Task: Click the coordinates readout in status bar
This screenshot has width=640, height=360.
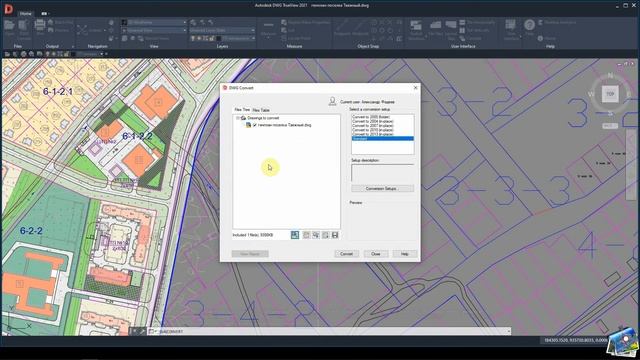Action: [x=576, y=340]
